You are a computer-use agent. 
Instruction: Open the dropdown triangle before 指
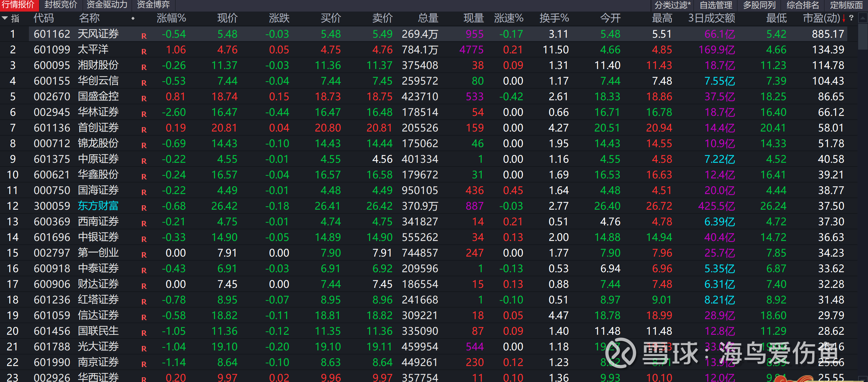(x=5, y=18)
